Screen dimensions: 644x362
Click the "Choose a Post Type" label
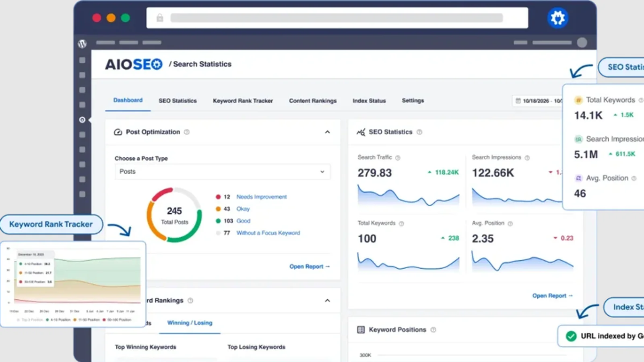pos(141,158)
